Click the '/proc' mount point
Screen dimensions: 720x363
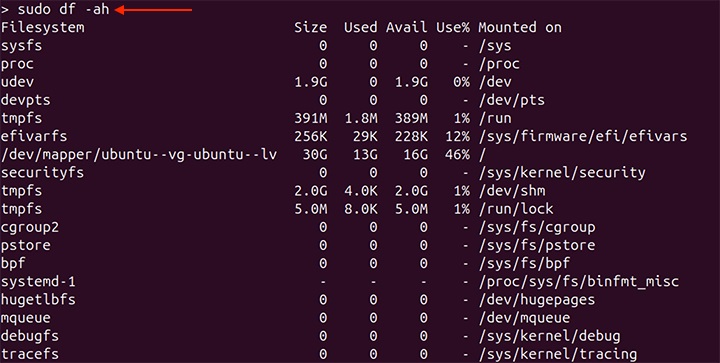click(499, 64)
